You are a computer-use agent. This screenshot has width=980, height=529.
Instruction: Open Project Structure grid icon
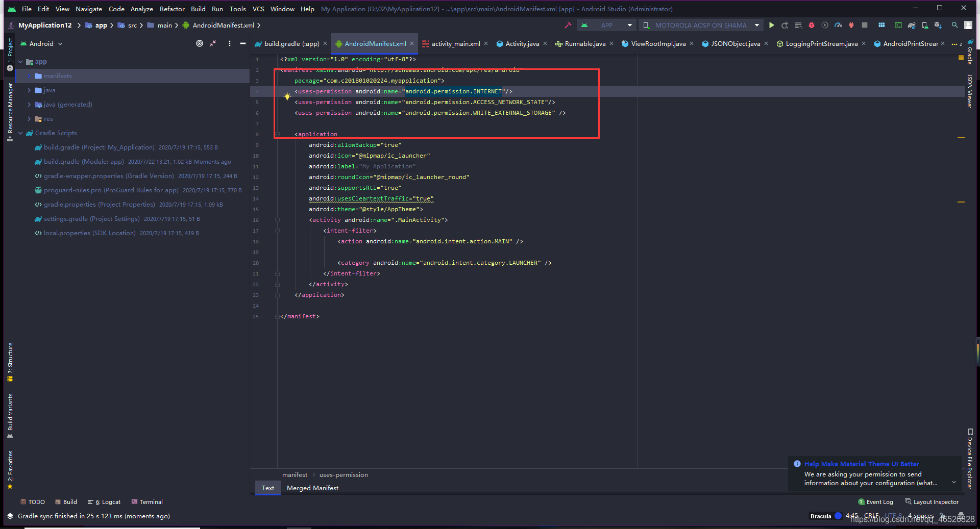tap(881, 25)
